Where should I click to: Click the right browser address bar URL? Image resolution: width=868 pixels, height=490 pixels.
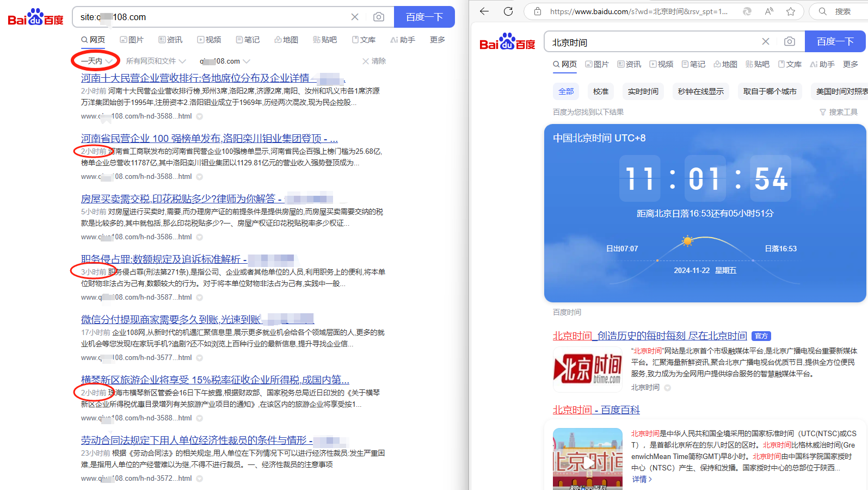click(639, 11)
